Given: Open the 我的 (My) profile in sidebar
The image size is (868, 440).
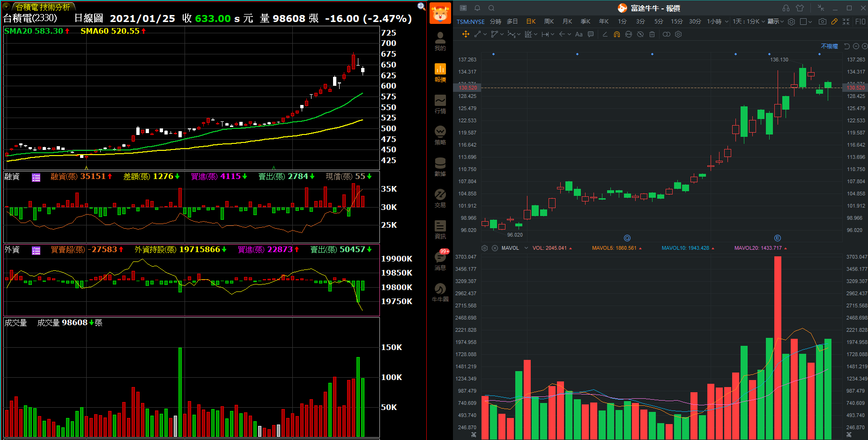Looking at the screenshot, I should point(440,41).
